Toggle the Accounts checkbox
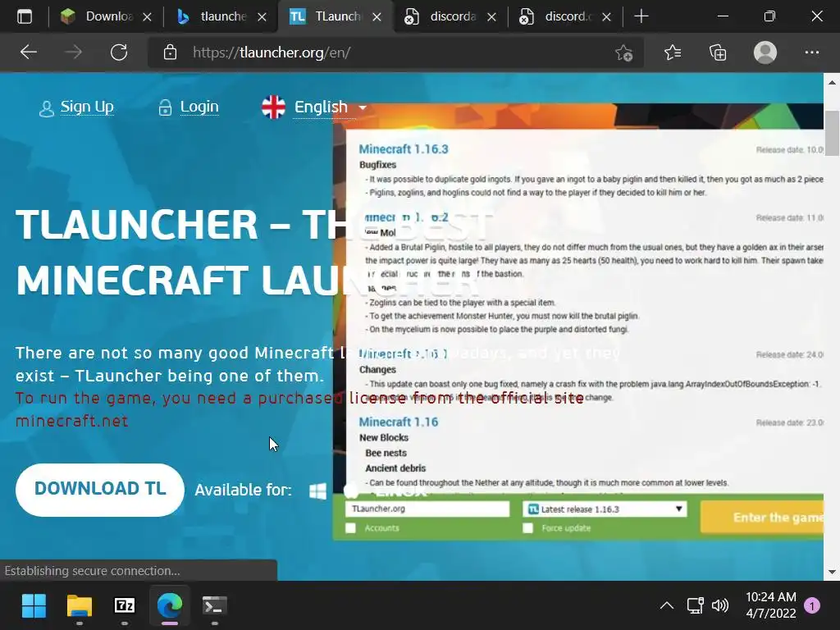This screenshot has height=630, width=840. (350, 528)
